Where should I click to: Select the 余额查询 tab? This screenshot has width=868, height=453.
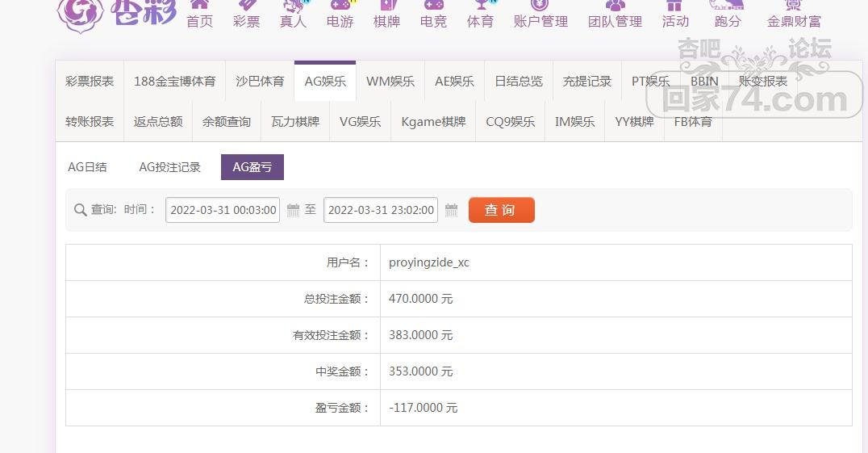226,122
